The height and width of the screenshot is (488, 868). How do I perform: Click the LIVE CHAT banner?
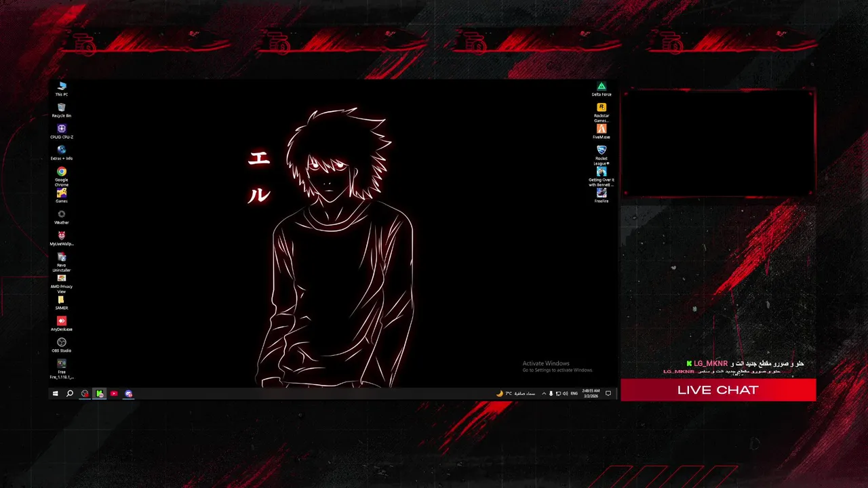(x=718, y=390)
